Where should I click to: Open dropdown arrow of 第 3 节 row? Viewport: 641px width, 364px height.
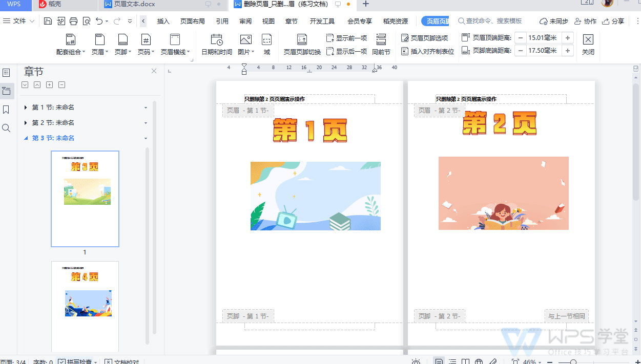146,138
